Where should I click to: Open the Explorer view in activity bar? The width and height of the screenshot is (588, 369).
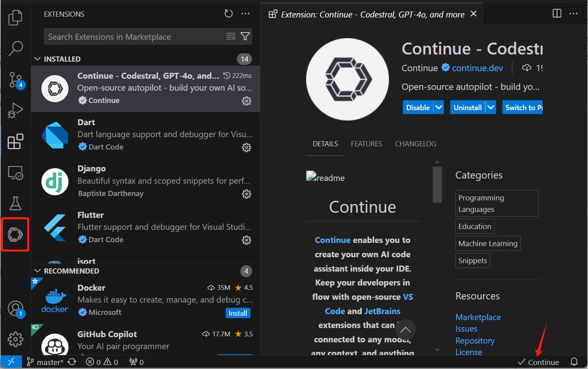point(15,17)
